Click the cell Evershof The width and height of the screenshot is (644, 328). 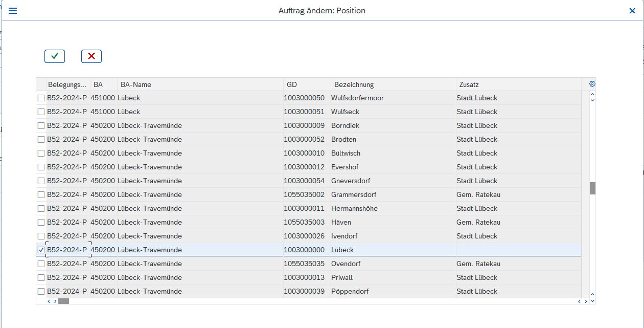pyautogui.click(x=394, y=167)
